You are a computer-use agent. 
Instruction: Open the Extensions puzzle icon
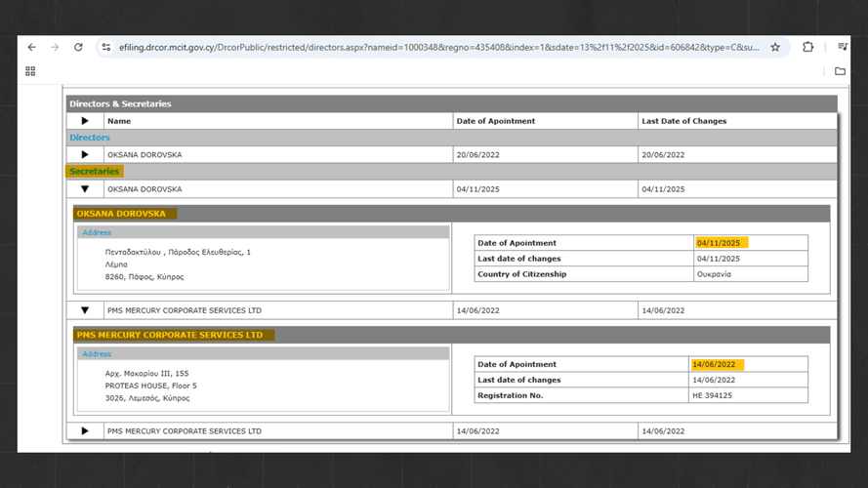click(x=807, y=47)
